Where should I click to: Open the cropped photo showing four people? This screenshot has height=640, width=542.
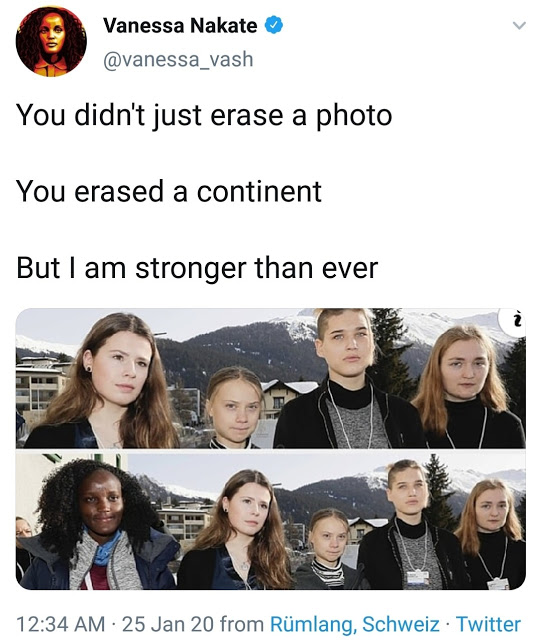[271, 378]
